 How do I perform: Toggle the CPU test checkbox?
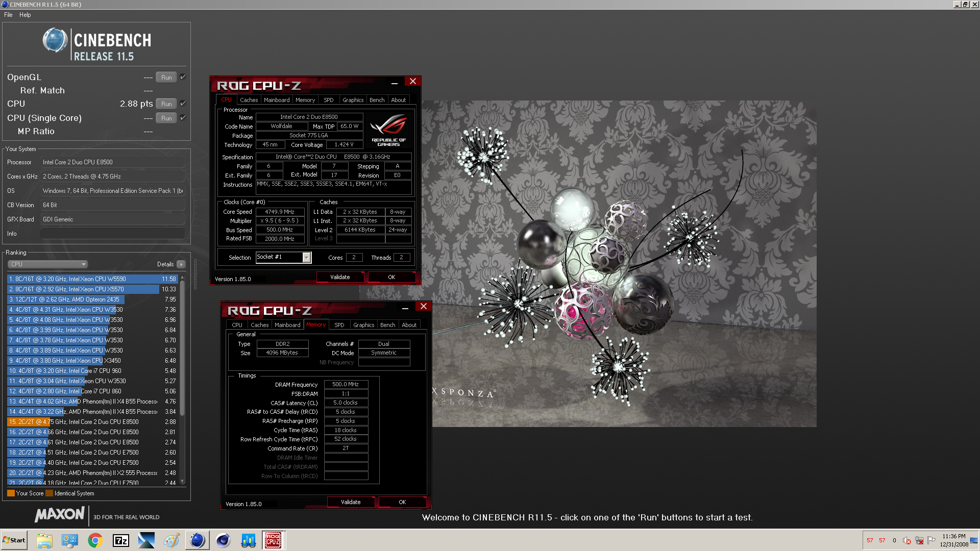point(183,104)
